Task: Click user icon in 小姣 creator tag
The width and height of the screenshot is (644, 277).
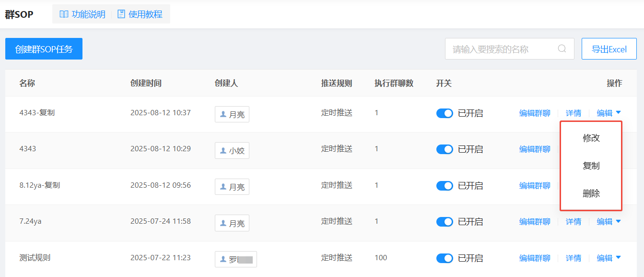Action: tap(223, 150)
